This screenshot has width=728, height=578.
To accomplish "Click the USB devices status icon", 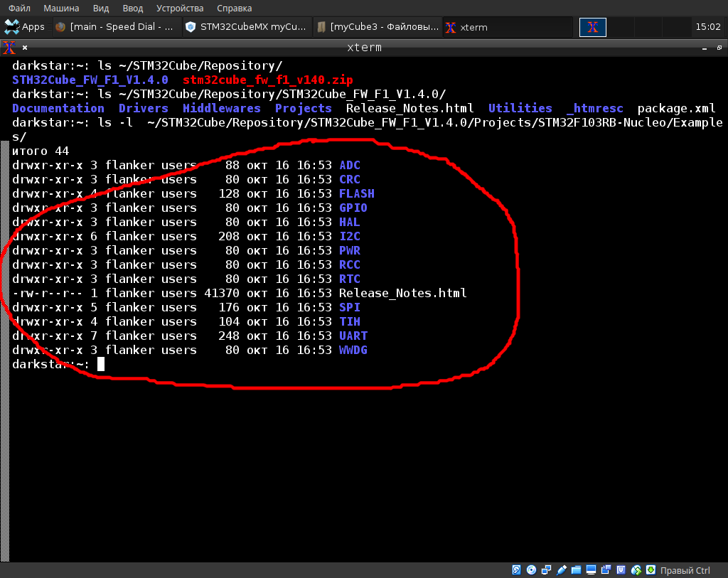I will [562, 570].
